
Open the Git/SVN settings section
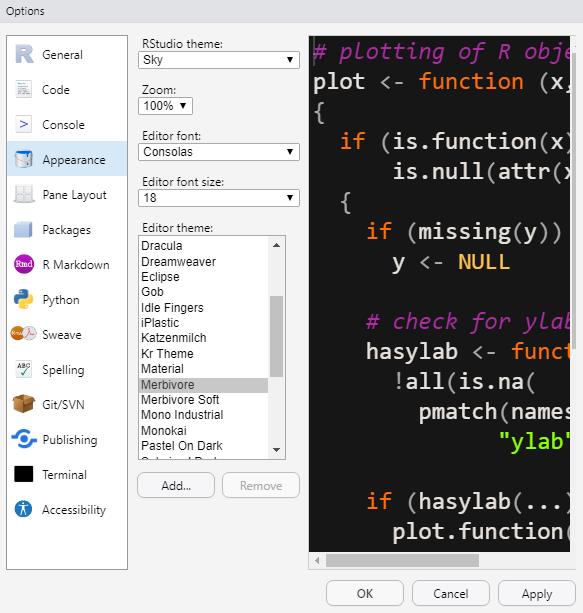coord(67,405)
